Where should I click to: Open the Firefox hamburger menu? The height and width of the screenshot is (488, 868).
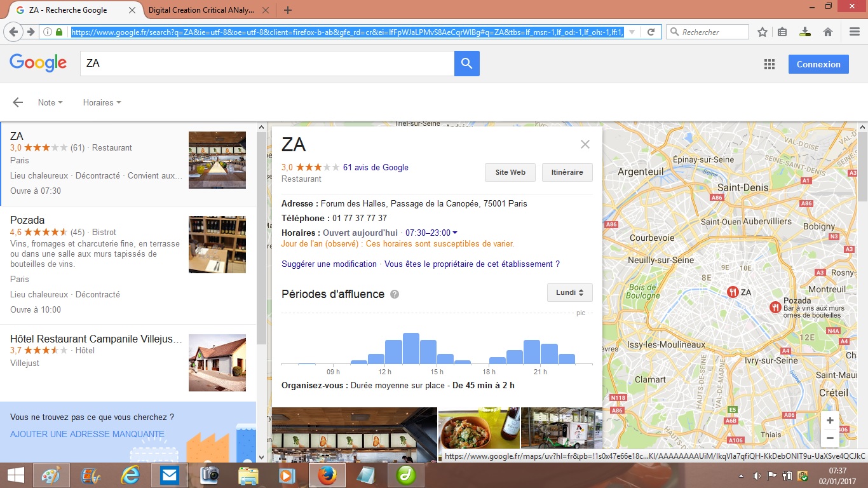(x=854, y=32)
